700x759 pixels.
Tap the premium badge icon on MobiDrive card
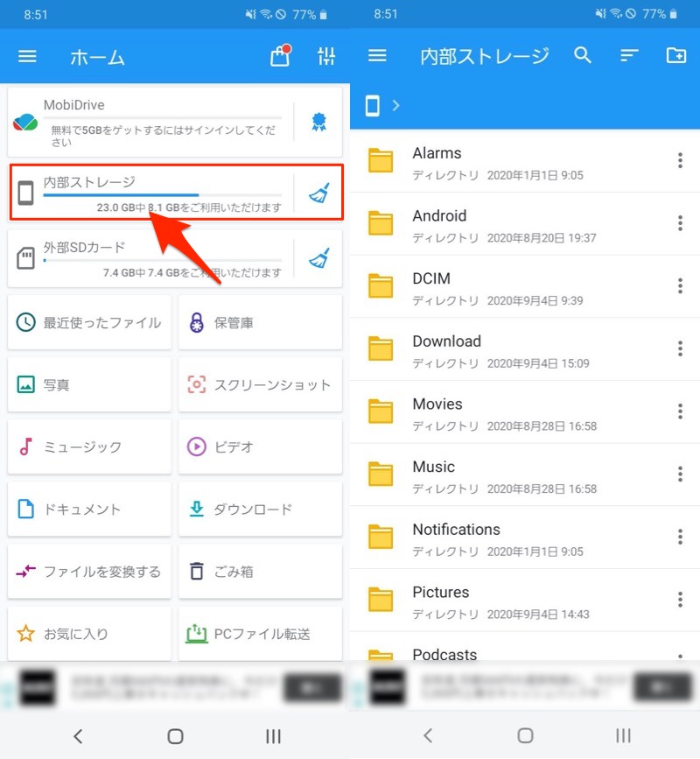click(323, 121)
